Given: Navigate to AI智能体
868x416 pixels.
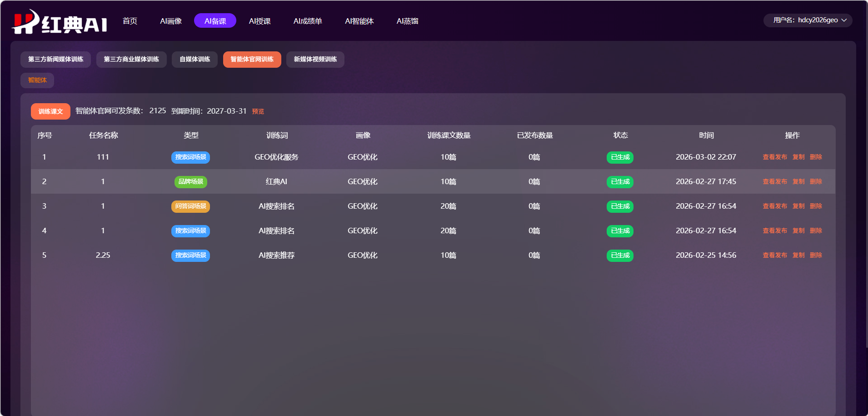Looking at the screenshot, I should pyautogui.click(x=359, y=21).
